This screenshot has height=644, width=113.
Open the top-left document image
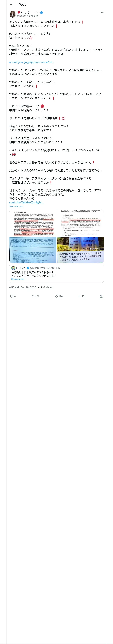click(x=33, y=223)
